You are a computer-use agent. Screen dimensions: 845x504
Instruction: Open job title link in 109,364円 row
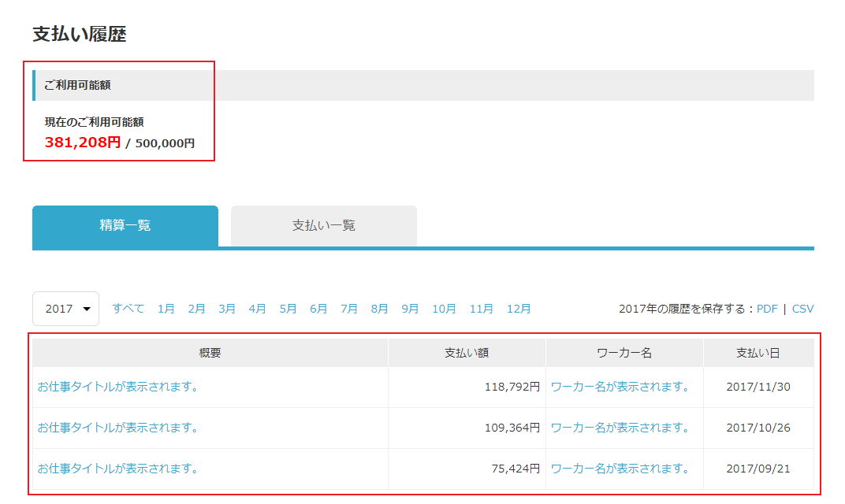pyautogui.click(x=118, y=428)
